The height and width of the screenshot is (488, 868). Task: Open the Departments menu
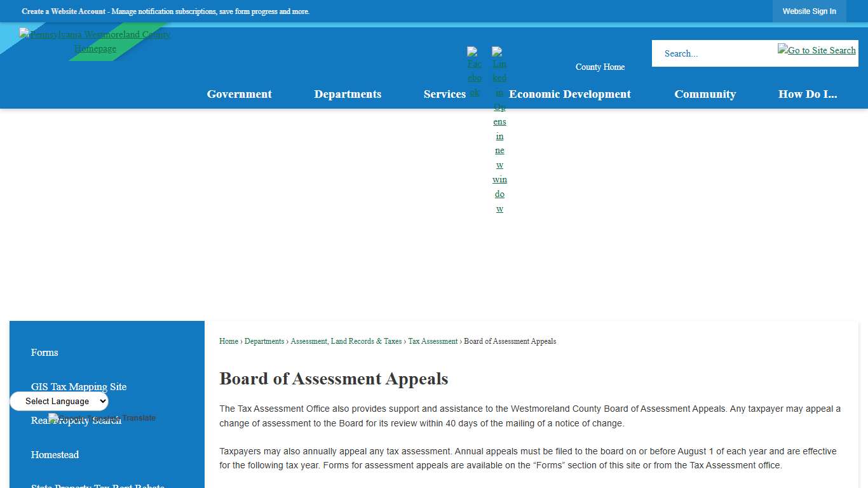point(348,93)
